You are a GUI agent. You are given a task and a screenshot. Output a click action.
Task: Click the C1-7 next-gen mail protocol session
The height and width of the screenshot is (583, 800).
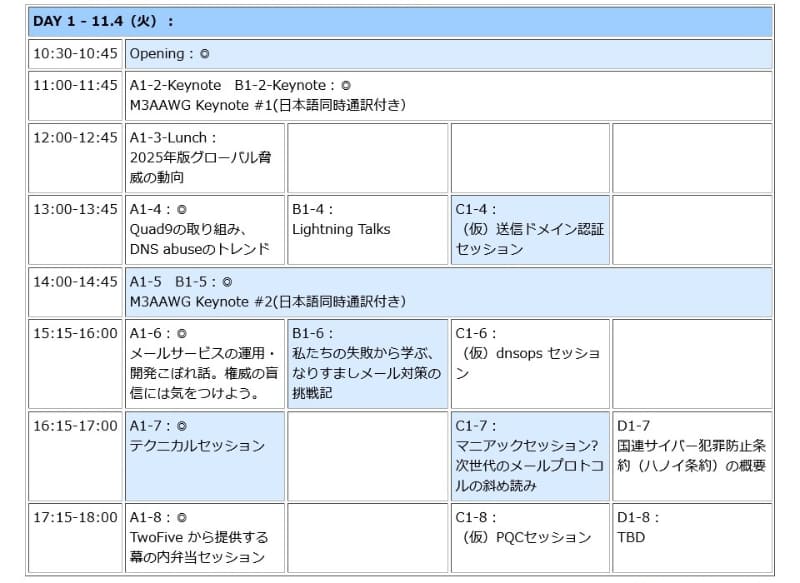coord(527,450)
